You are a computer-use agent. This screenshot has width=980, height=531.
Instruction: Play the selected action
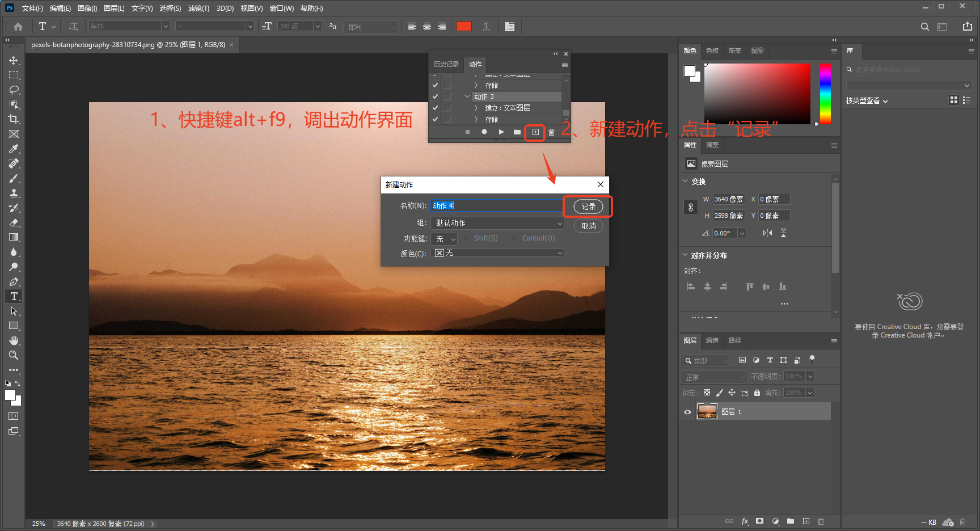pyautogui.click(x=501, y=132)
